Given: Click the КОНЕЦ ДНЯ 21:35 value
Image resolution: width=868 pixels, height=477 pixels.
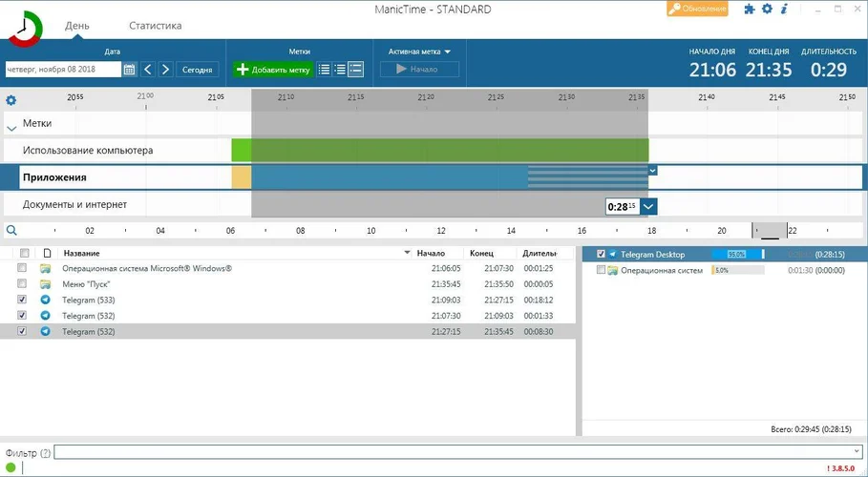Looking at the screenshot, I should point(769,70).
